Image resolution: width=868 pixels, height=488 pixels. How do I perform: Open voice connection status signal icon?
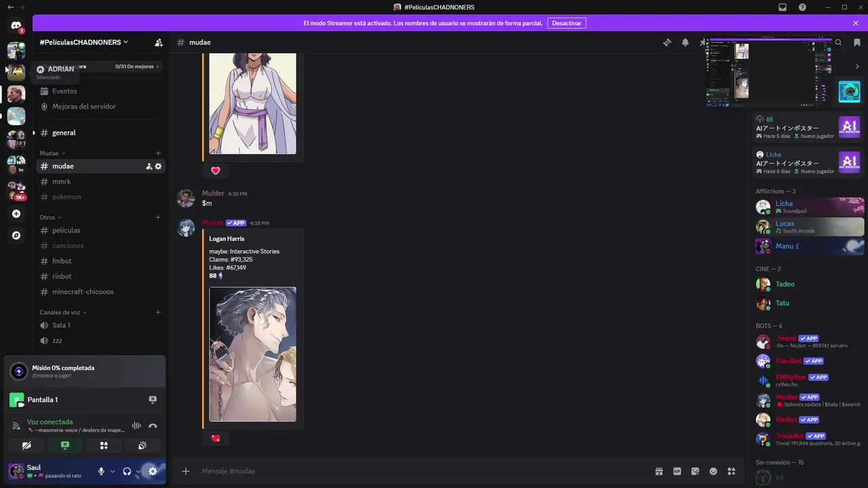click(x=16, y=426)
